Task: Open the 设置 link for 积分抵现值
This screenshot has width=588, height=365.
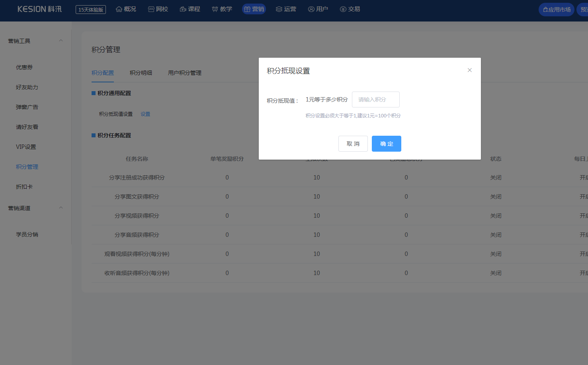Action: (x=145, y=114)
